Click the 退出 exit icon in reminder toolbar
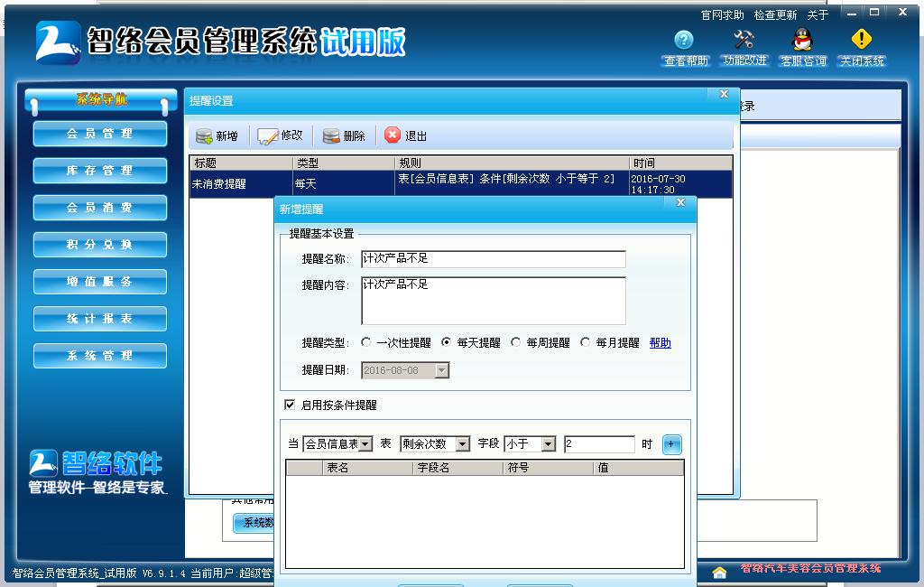924x587 pixels. point(401,134)
